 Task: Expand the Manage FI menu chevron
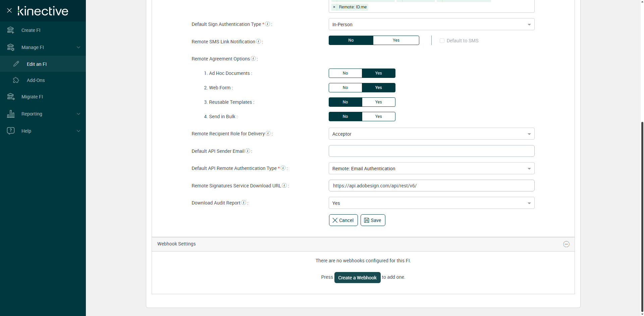(78, 47)
